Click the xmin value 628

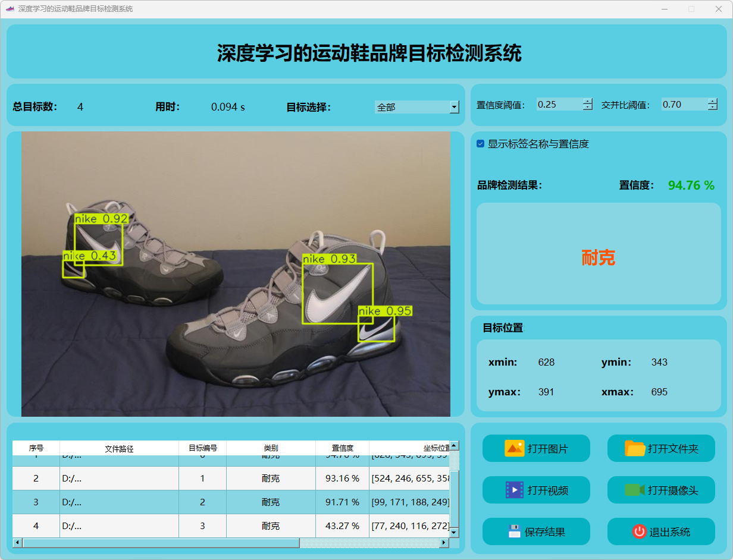[546, 362]
